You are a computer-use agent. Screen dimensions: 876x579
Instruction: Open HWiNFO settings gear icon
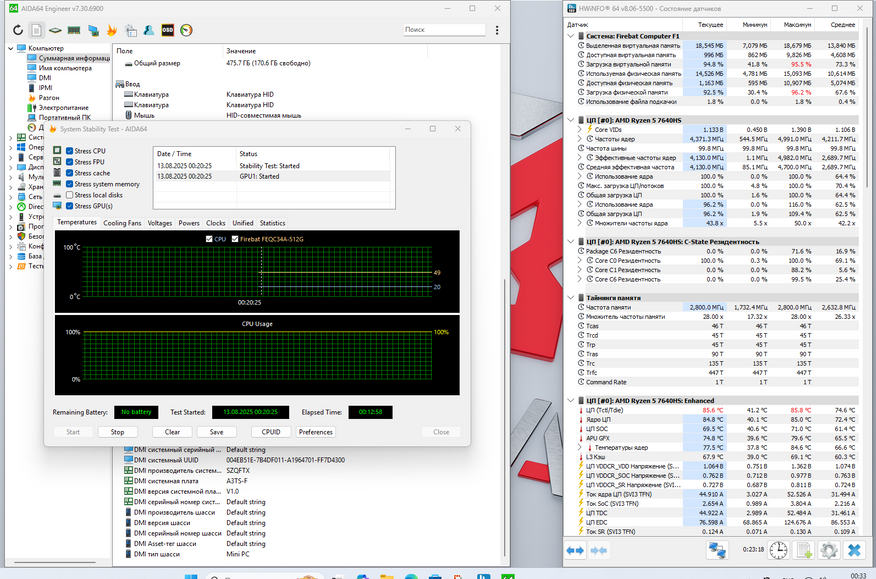point(828,550)
